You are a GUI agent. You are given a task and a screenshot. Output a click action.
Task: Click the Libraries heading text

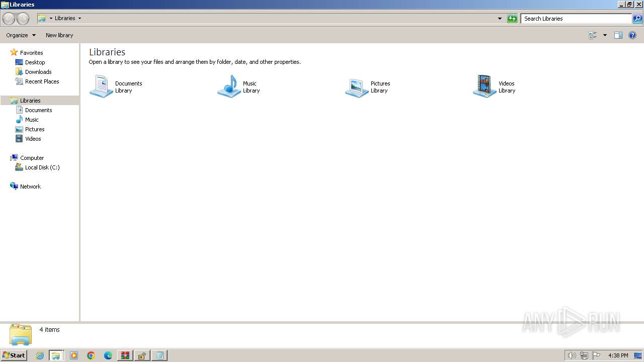point(107,52)
